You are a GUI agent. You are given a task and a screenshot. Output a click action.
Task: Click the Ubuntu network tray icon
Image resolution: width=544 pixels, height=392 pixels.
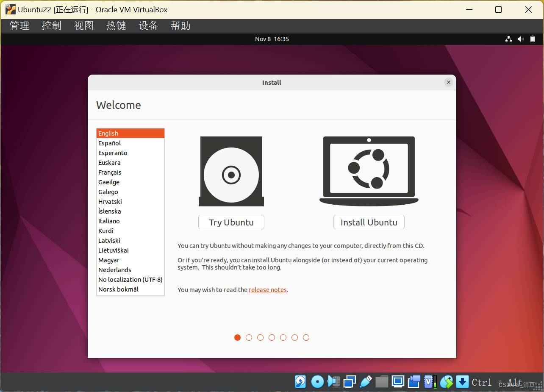[x=509, y=39]
